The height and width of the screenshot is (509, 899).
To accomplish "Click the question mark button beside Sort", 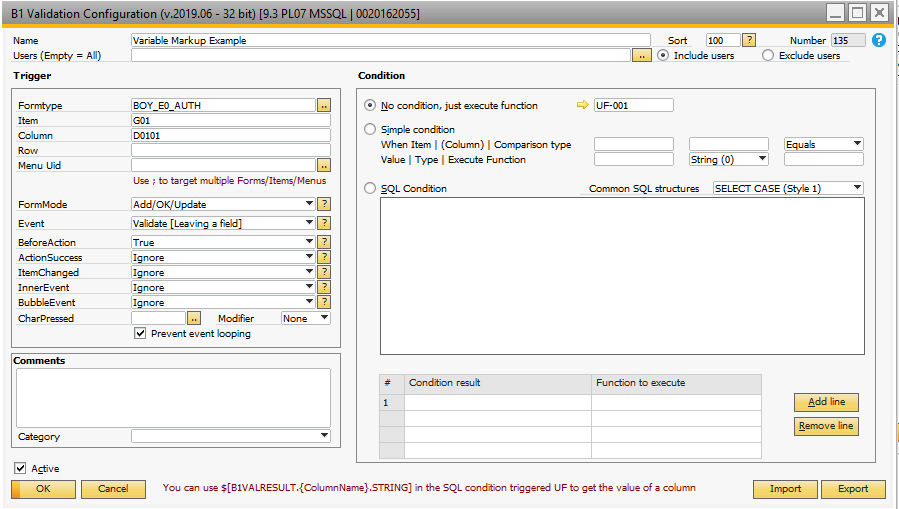I will 749,40.
